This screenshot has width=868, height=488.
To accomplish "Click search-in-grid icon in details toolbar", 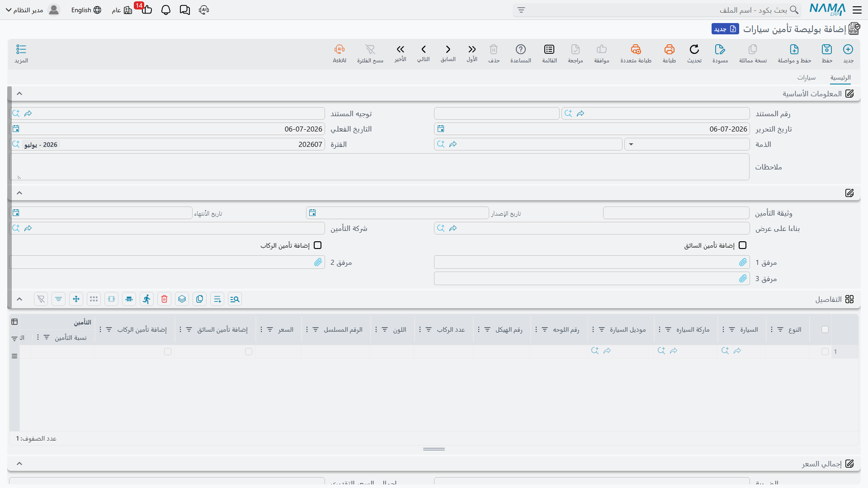I will [235, 299].
